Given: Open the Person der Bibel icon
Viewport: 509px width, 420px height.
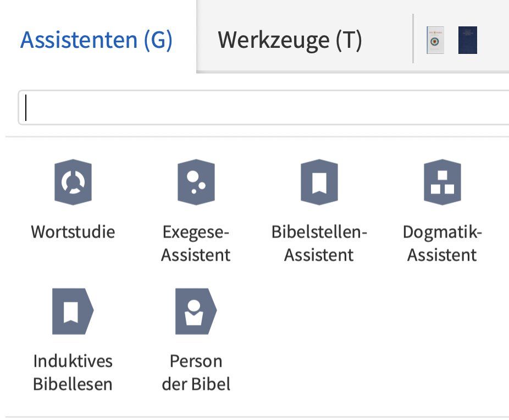Looking at the screenshot, I should pyautogui.click(x=196, y=311).
